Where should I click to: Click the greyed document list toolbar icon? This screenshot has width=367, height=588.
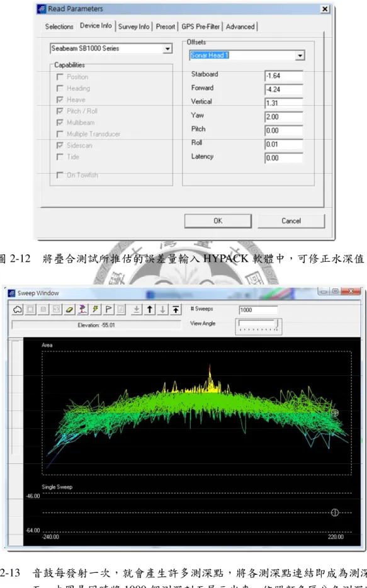click(121, 310)
